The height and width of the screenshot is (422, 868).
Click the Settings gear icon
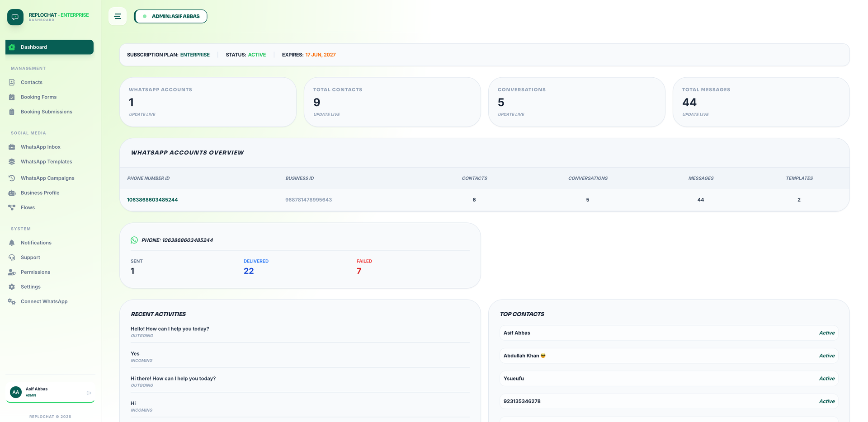pos(12,287)
